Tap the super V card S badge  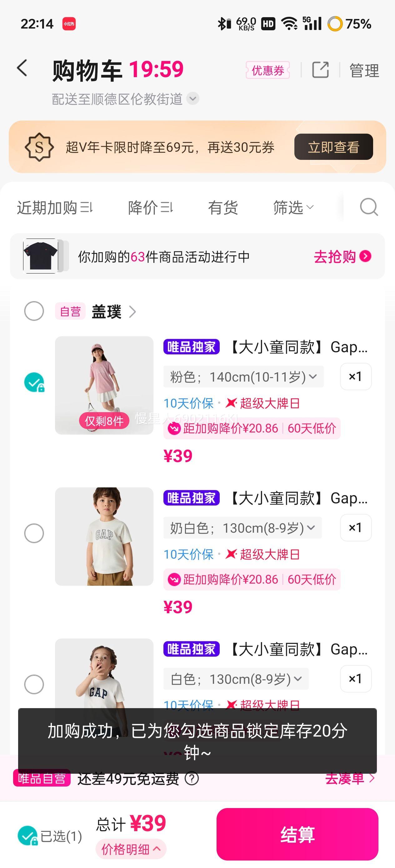coord(39,147)
